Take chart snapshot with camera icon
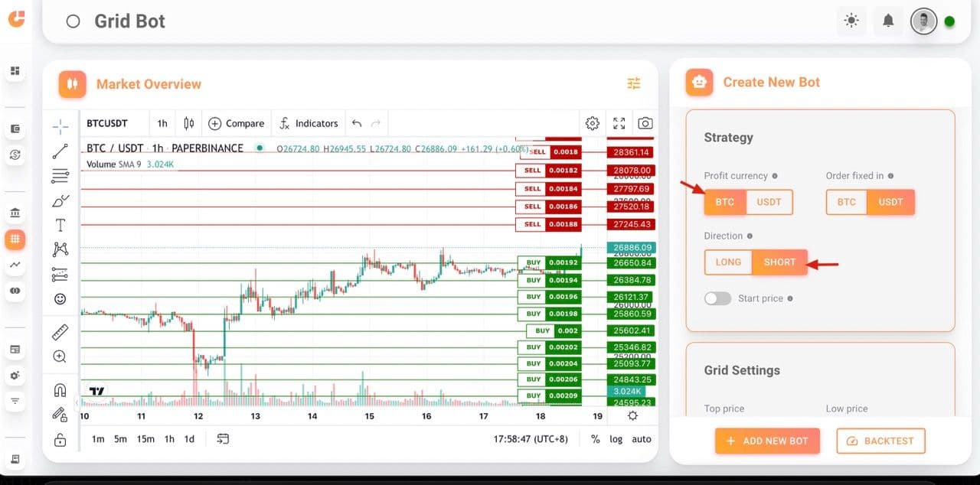 pos(645,123)
